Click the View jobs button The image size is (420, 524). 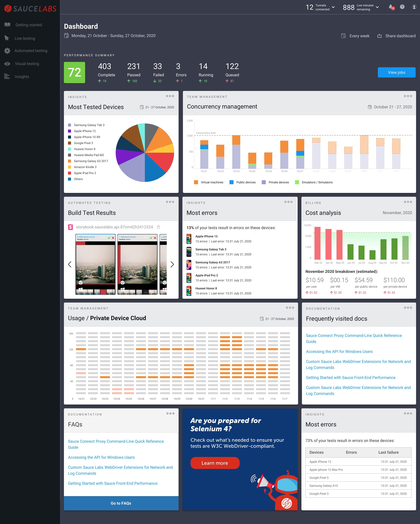(x=396, y=72)
